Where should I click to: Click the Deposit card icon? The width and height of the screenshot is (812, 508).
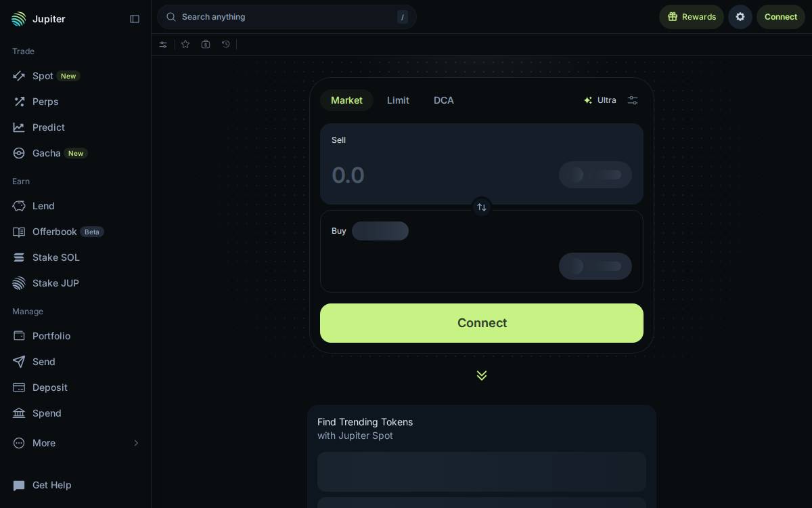[x=19, y=387]
